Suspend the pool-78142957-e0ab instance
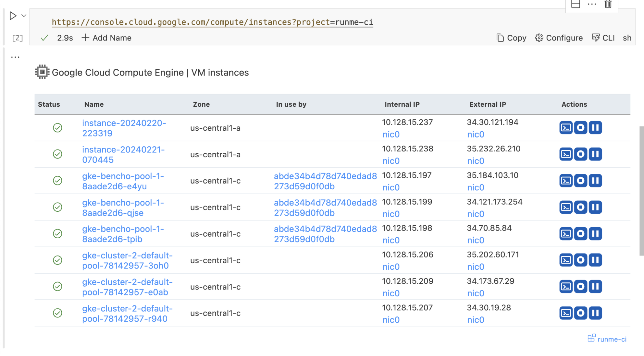 [x=595, y=287]
